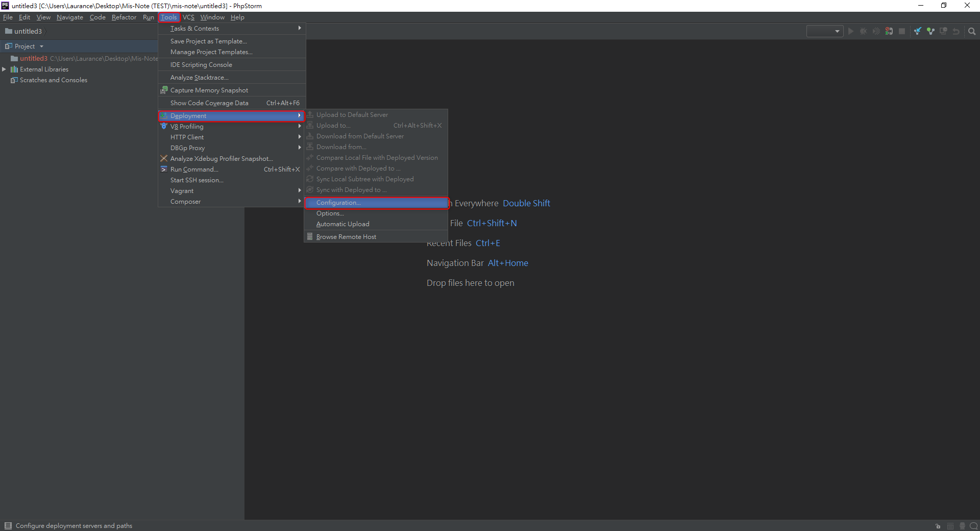Click Browse Remote Host entry
The height and width of the screenshot is (531, 980).
coord(376,237)
